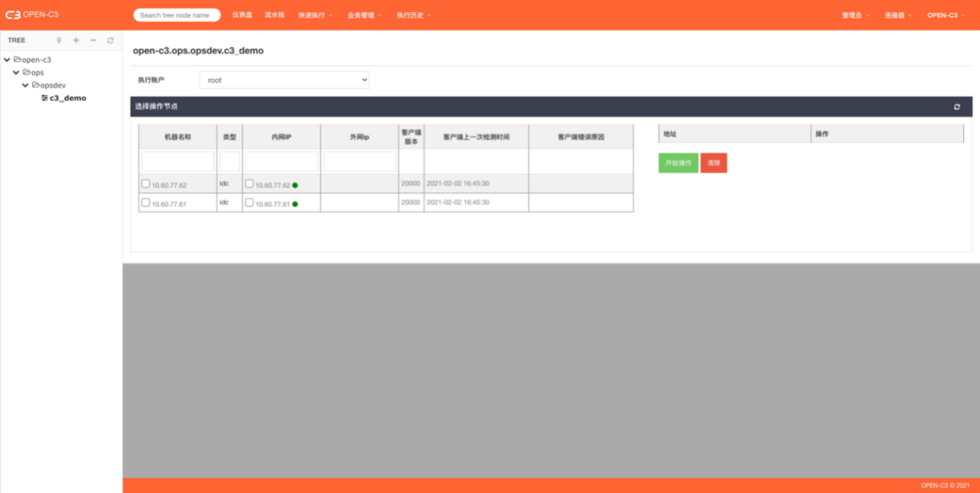The image size is (980, 493).
Task: Click the 机器名称 filter input box
Action: tap(178, 161)
